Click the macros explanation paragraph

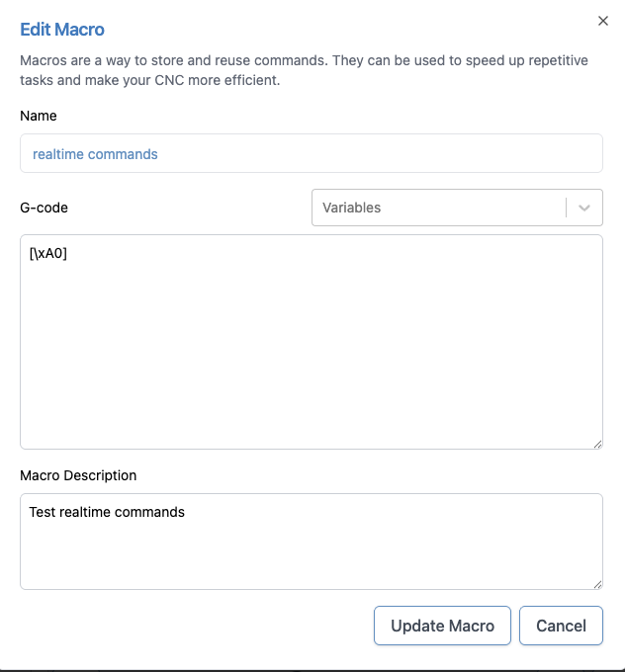tap(305, 70)
